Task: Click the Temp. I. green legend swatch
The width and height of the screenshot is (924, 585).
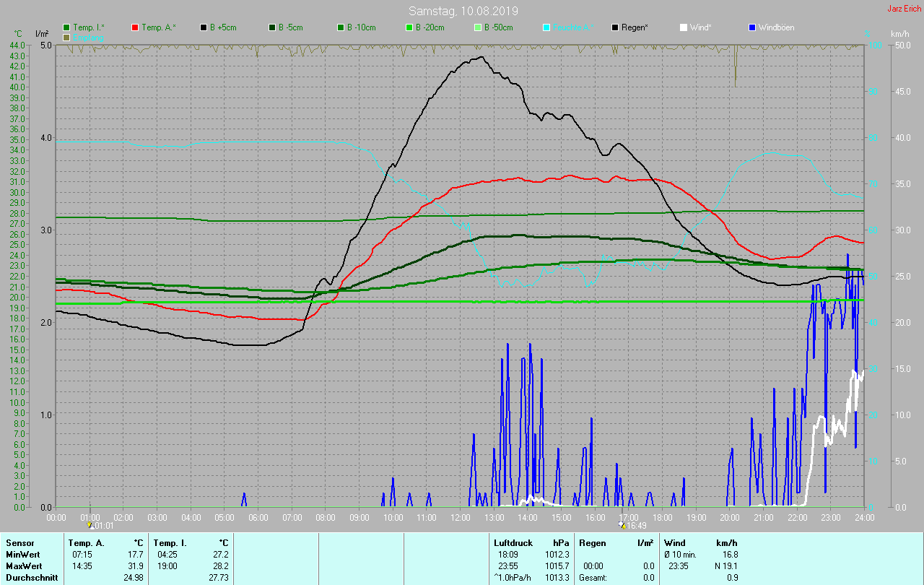Action: [x=66, y=27]
